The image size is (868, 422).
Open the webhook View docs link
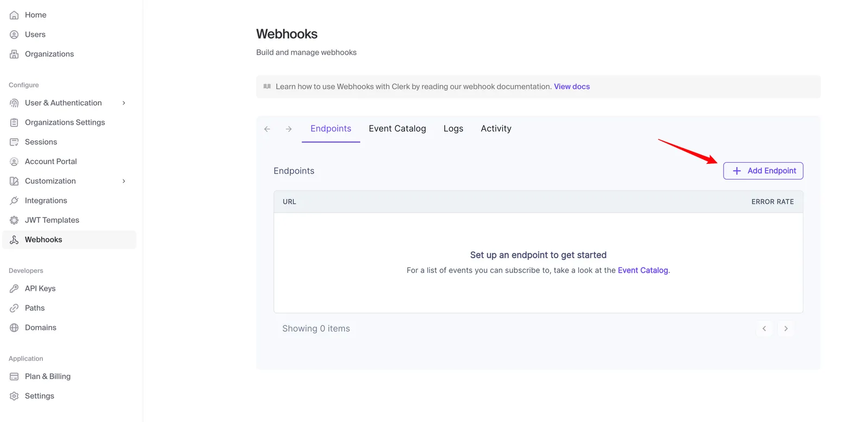coord(571,86)
